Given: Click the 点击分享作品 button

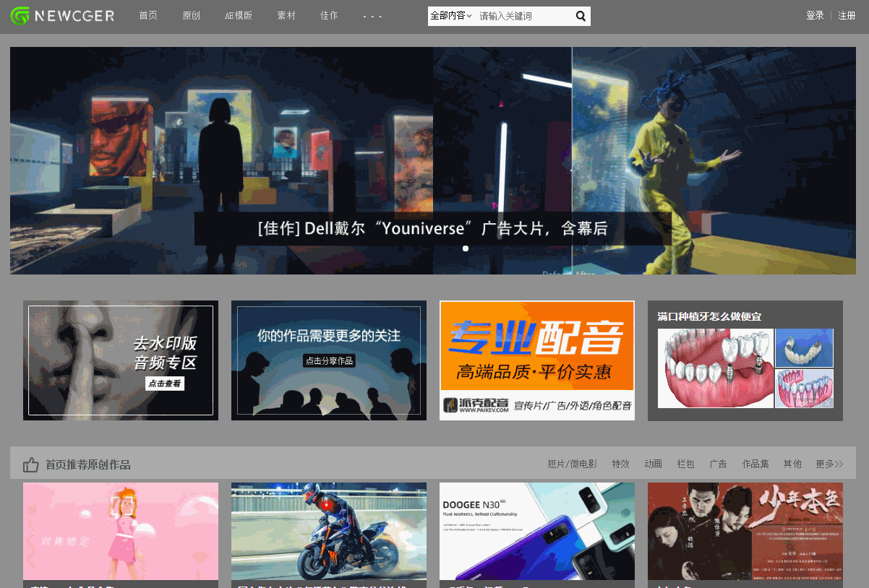Looking at the screenshot, I should click(329, 360).
